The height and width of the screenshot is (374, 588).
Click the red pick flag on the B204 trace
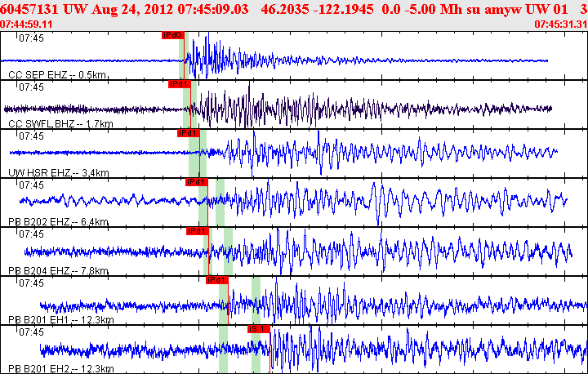click(x=198, y=231)
